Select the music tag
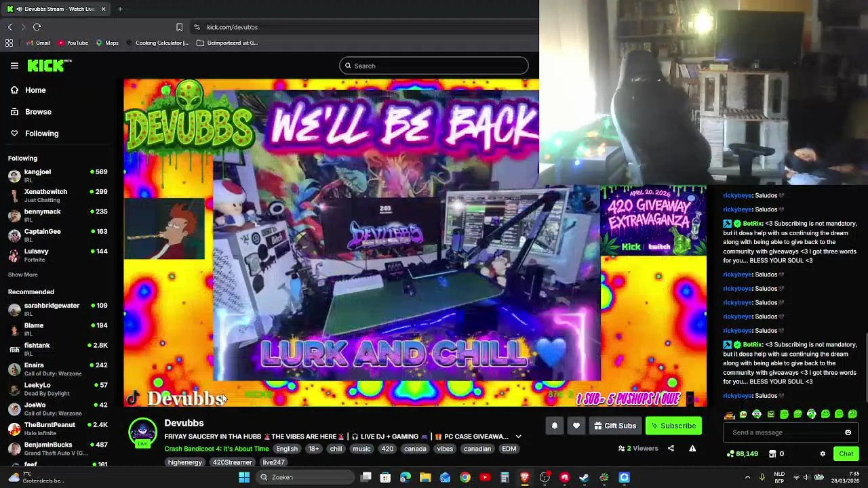 click(x=361, y=449)
